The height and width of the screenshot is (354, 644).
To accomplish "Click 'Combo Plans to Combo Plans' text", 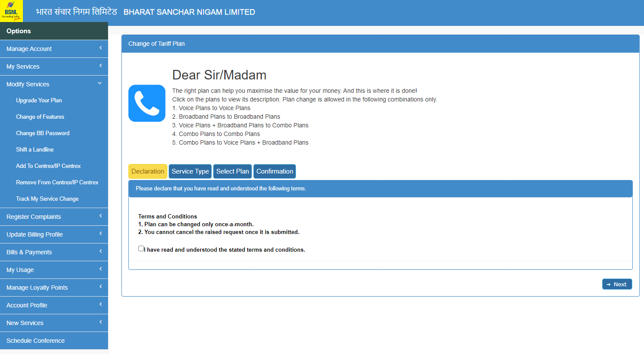I will [x=220, y=134].
